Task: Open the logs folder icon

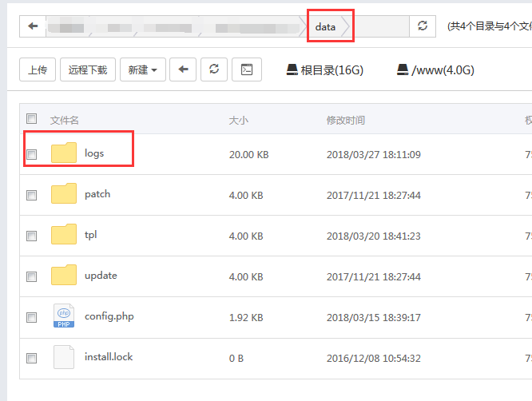Action: [x=64, y=153]
